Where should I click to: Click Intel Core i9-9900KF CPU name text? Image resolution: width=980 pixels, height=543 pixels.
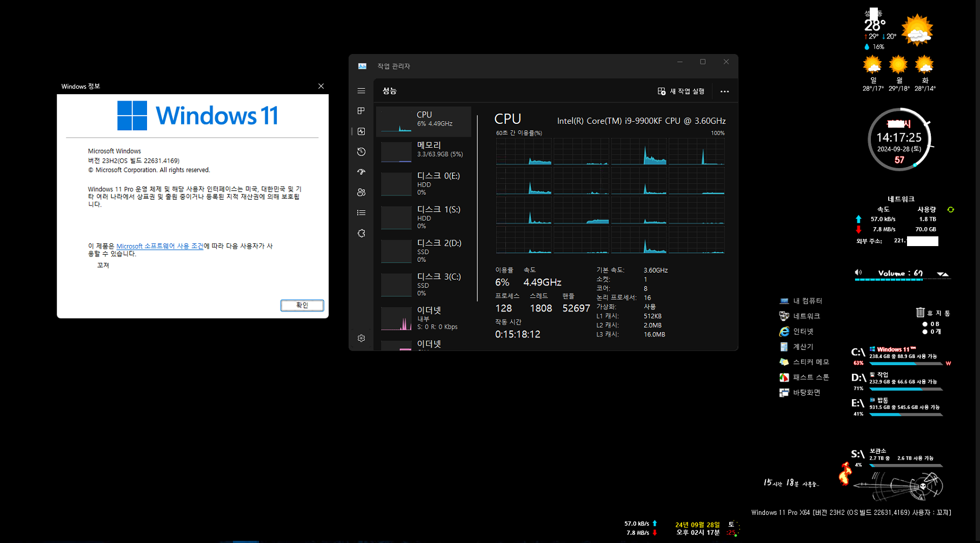(x=642, y=121)
